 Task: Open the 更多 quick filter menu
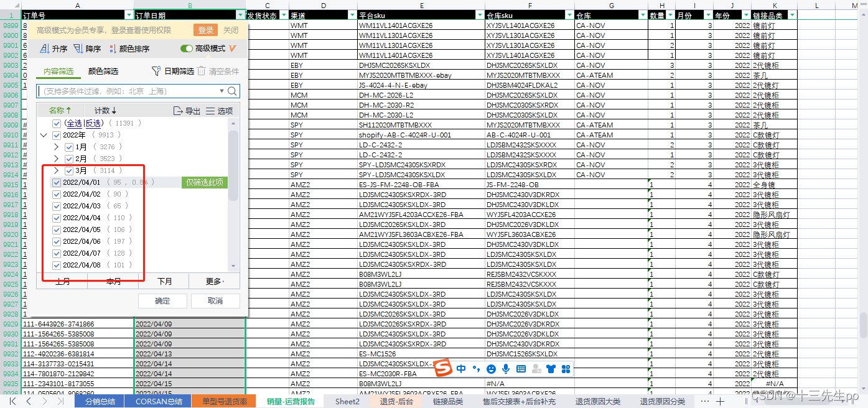[x=214, y=281]
